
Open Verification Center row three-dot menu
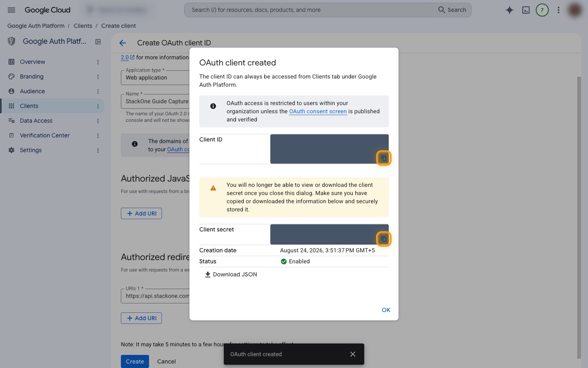tap(98, 135)
